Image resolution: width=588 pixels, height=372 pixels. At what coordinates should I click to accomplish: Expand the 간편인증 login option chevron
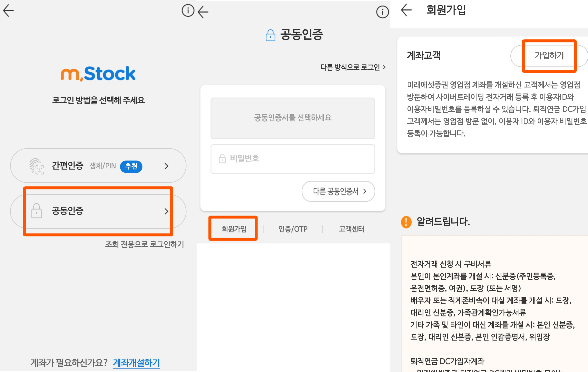click(x=167, y=166)
